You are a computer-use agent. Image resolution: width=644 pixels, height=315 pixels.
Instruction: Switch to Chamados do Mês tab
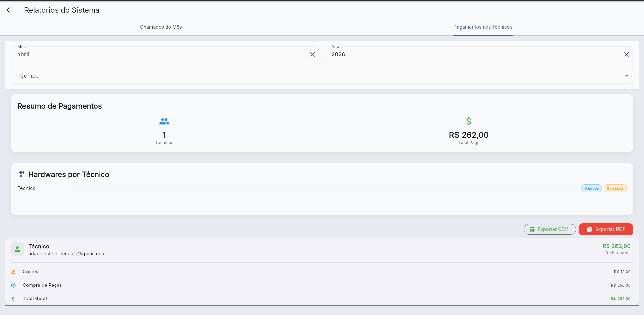coord(161,27)
